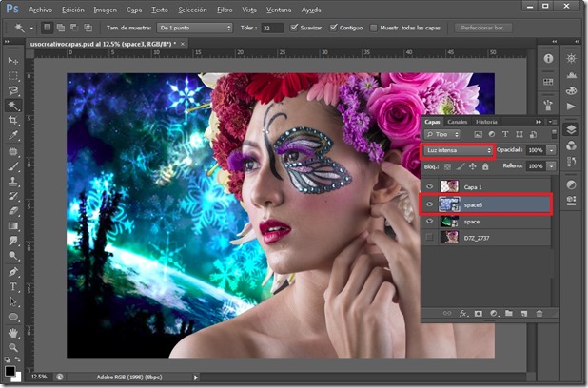
Task: Select the Lasso tool
Action: [x=13, y=90]
